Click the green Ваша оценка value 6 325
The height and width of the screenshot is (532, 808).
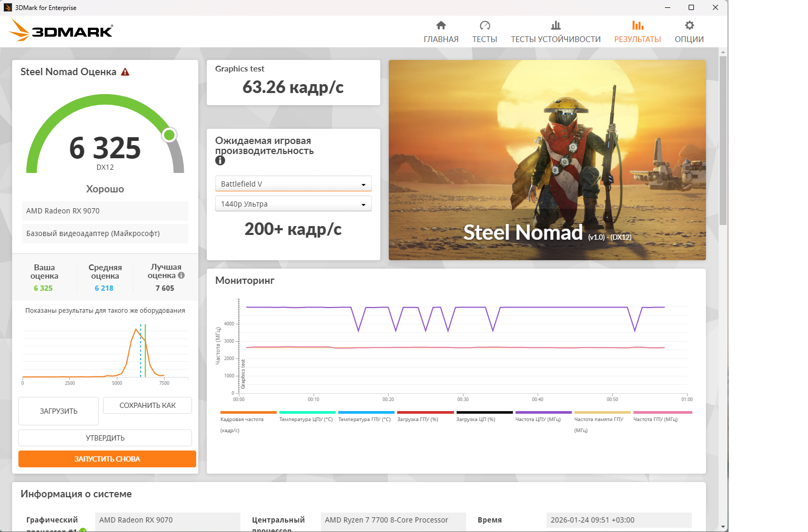tap(43, 288)
